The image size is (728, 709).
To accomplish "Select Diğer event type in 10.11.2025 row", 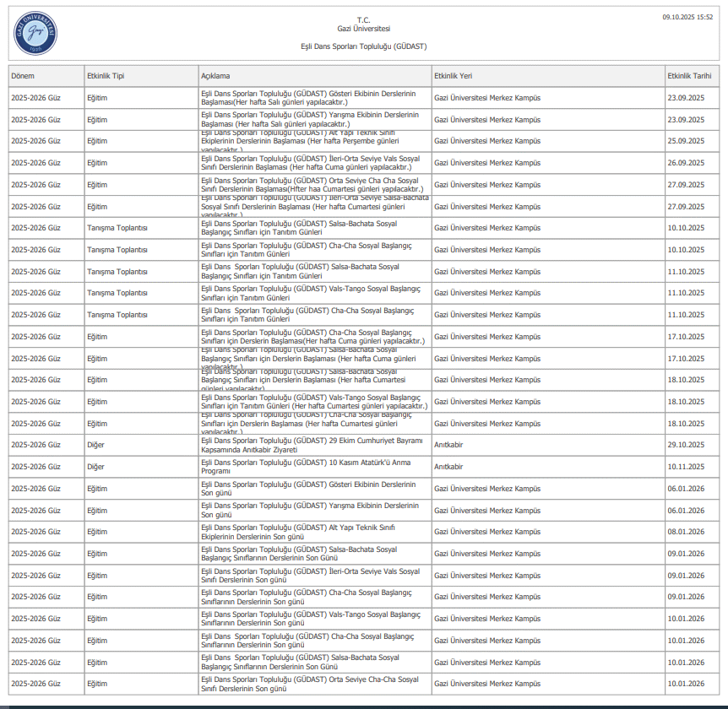I will coord(96,467).
